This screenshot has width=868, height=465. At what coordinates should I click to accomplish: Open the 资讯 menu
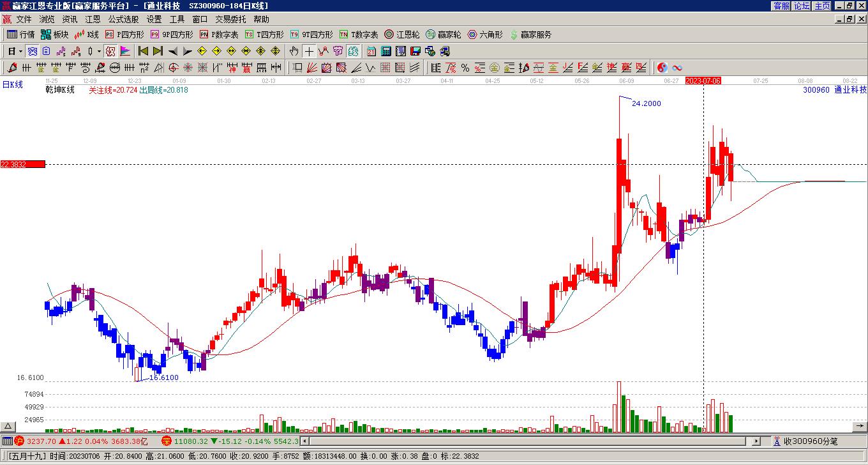(x=70, y=19)
